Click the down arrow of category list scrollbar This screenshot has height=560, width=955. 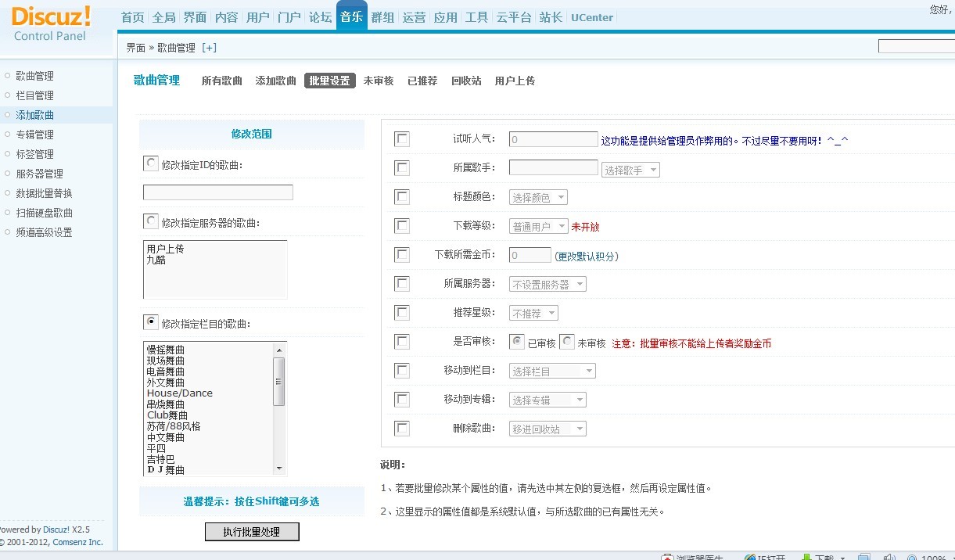pyautogui.click(x=279, y=468)
